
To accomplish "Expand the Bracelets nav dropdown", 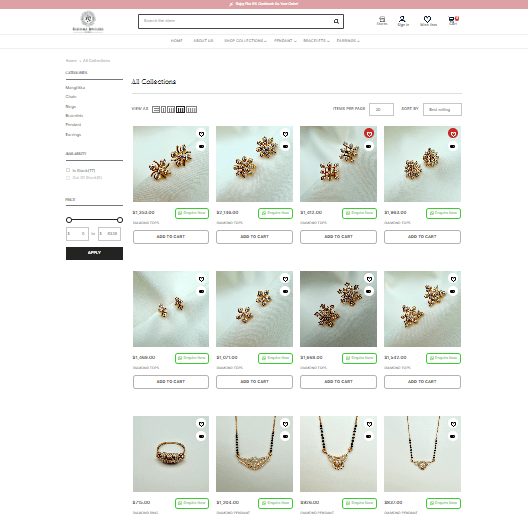I will point(316,41).
